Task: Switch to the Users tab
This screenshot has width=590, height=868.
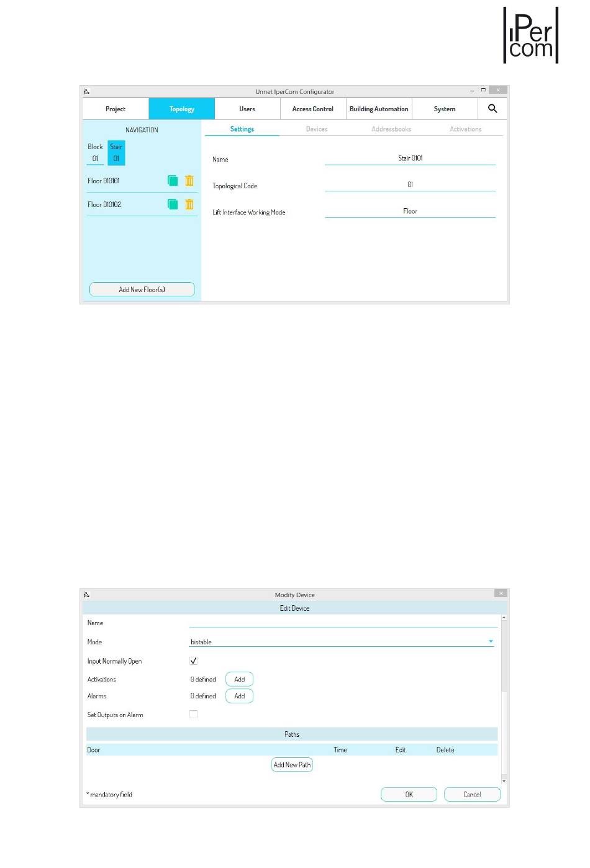Action: click(x=247, y=109)
